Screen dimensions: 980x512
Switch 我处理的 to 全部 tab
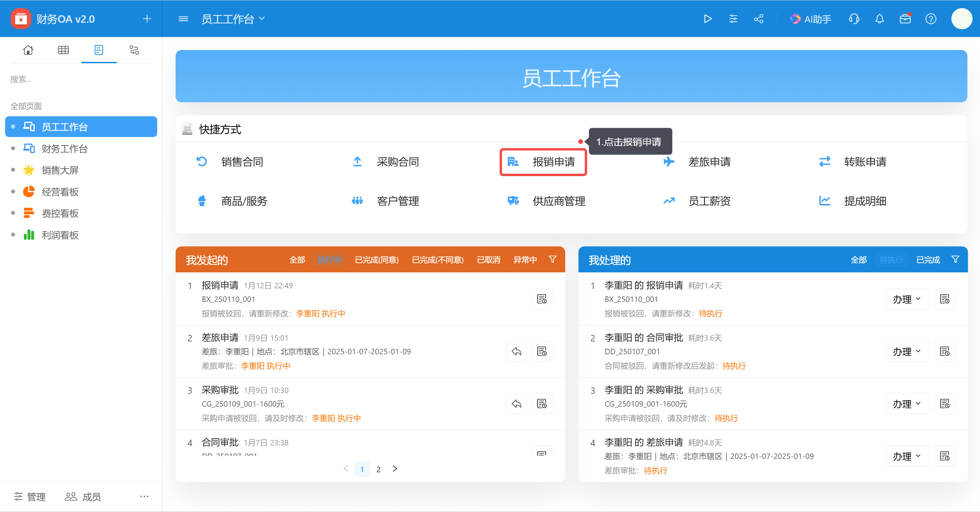[859, 260]
